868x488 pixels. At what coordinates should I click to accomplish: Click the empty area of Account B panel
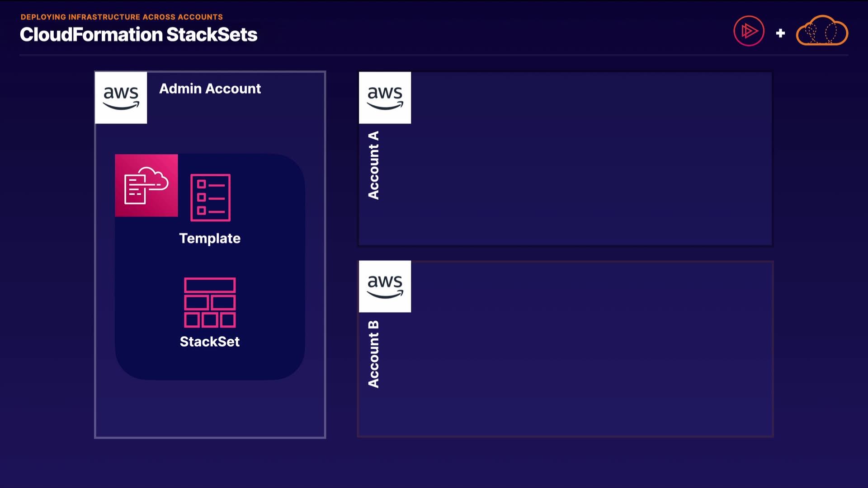pyautogui.click(x=588, y=348)
